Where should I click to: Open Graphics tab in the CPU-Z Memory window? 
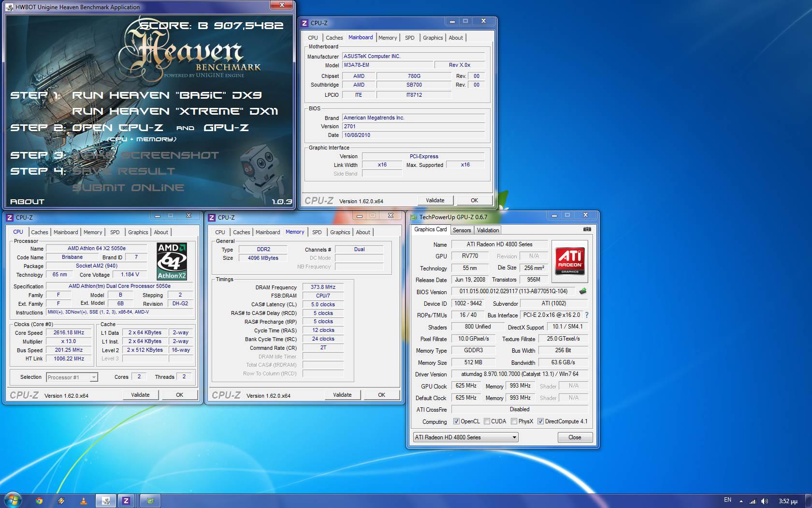340,232
